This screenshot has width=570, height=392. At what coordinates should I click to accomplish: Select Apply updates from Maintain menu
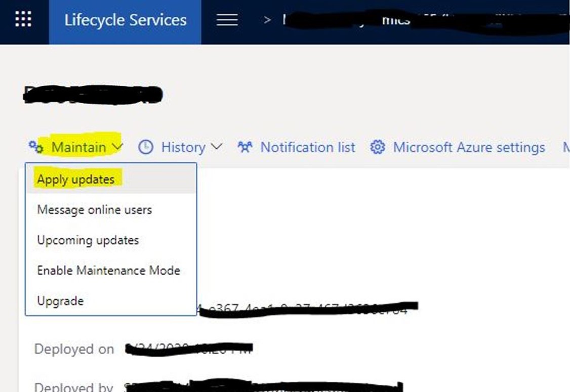pyautogui.click(x=76, y=180)
